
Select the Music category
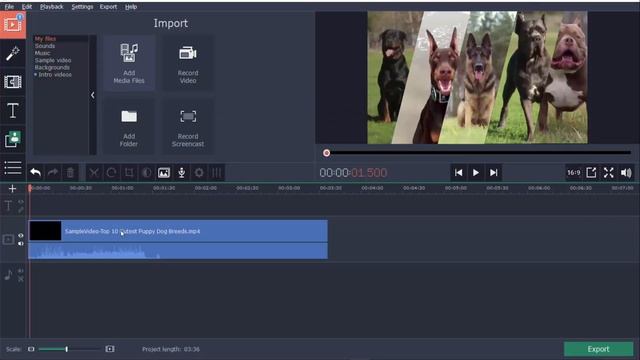[x=42, y=53]
